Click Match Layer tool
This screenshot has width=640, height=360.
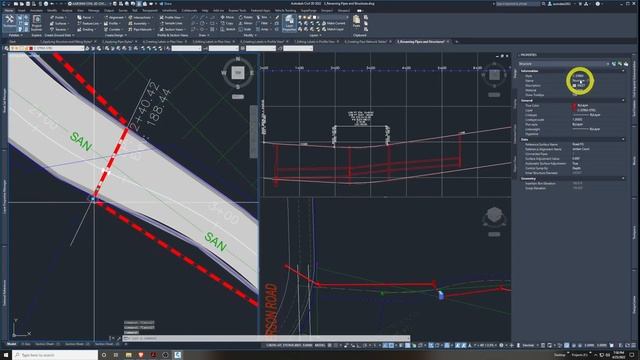tap(332, 29)
